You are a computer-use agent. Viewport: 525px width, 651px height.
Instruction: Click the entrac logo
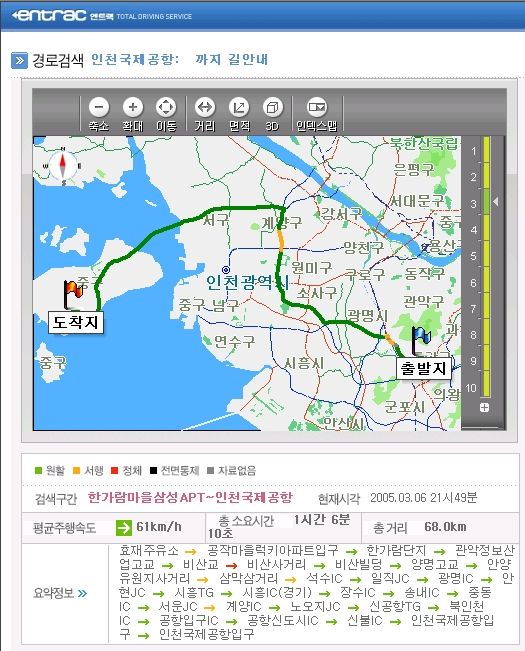[x=49, y=16]
